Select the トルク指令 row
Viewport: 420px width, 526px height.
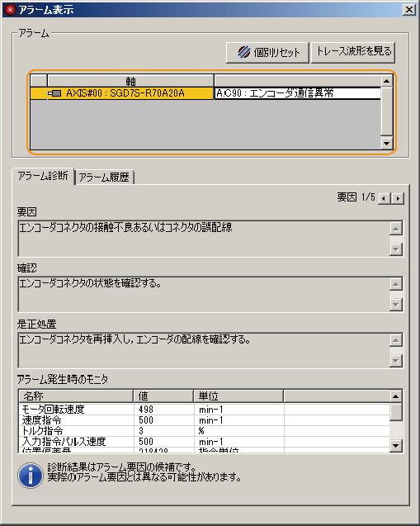pos(204,431)
